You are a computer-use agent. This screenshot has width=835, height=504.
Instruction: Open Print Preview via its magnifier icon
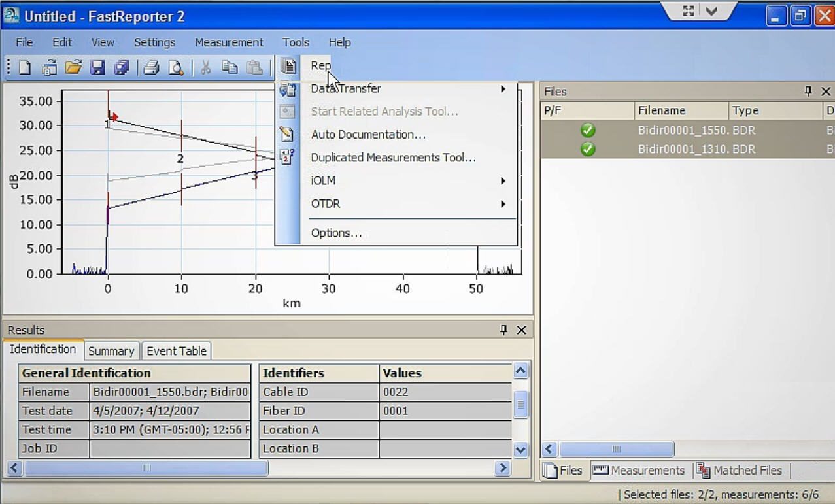click(x=175, y=67)
